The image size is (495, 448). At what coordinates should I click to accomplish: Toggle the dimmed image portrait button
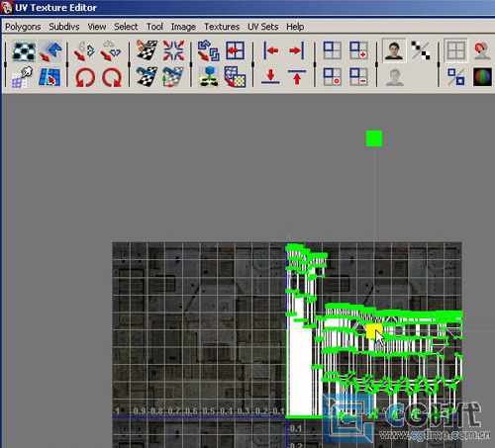(395, 77)
